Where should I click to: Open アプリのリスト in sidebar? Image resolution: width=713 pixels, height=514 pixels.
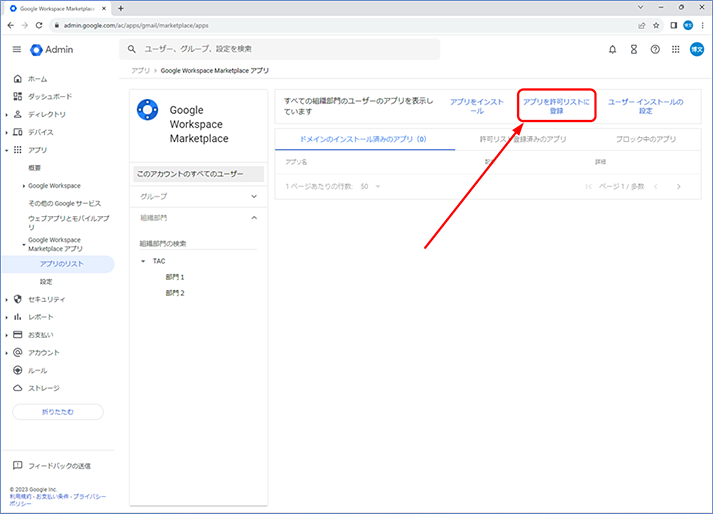(x=58, y=264)
